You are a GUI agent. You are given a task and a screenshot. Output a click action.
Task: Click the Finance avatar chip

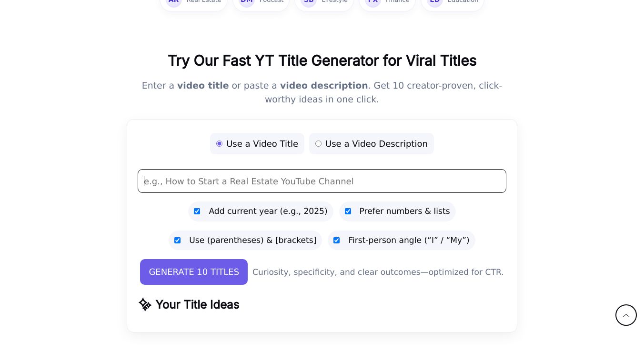[x=387, y=2]
